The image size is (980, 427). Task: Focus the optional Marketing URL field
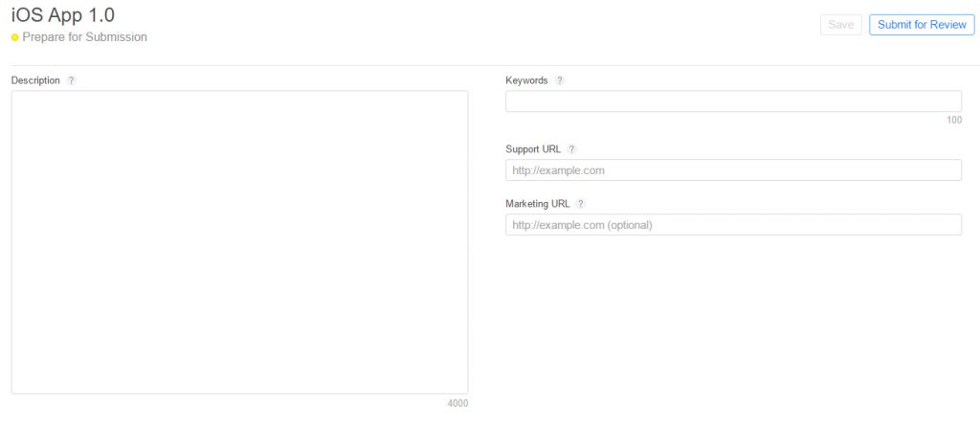733,225
